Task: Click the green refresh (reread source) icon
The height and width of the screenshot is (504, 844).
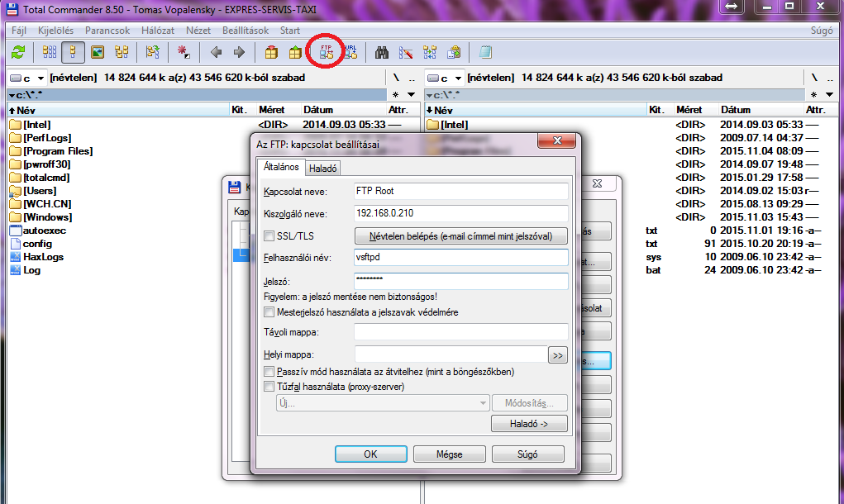Action: click(17, 52)
